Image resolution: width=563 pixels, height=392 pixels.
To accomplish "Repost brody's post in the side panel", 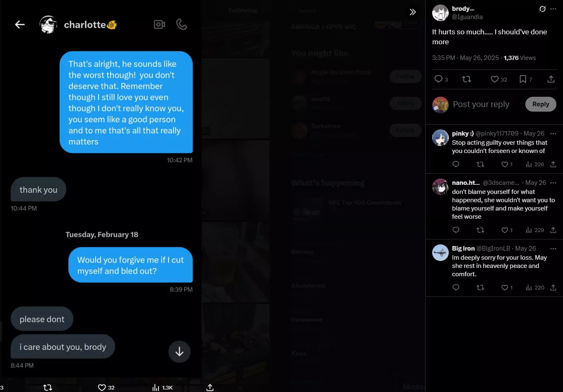I will [x=467, y=79].
